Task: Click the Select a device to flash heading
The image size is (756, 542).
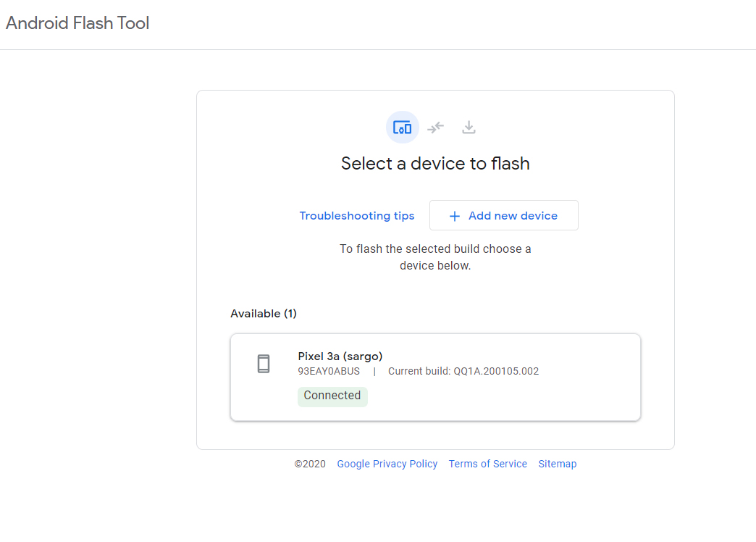Action: pyautogui.click(x=435, y=164)
